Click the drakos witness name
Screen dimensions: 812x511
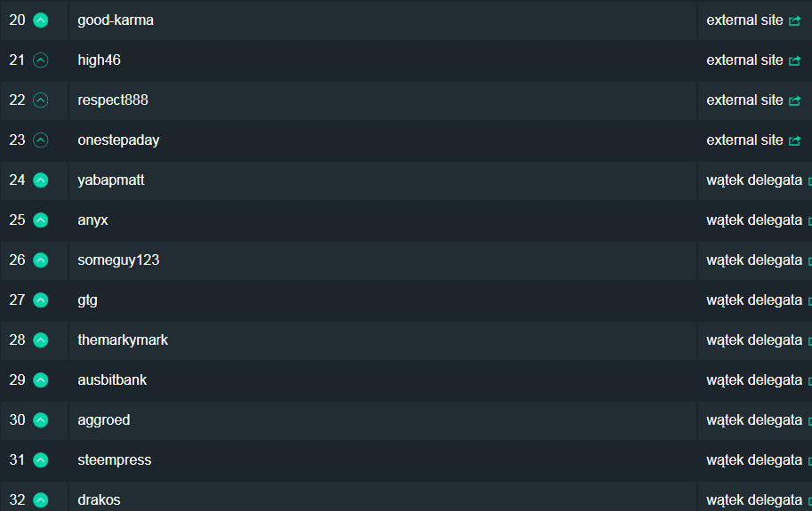[99, 499]
